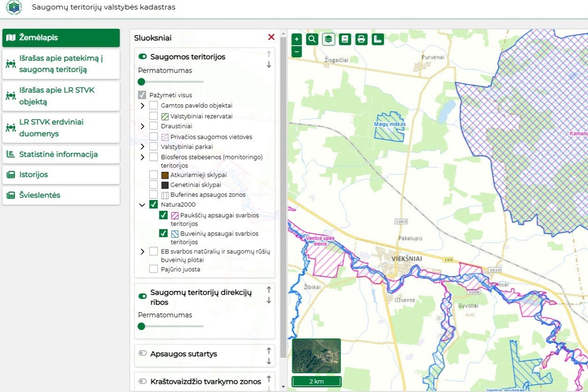Zoom out on the map
This screenshot has width=588, height=392.
[297, 52]
